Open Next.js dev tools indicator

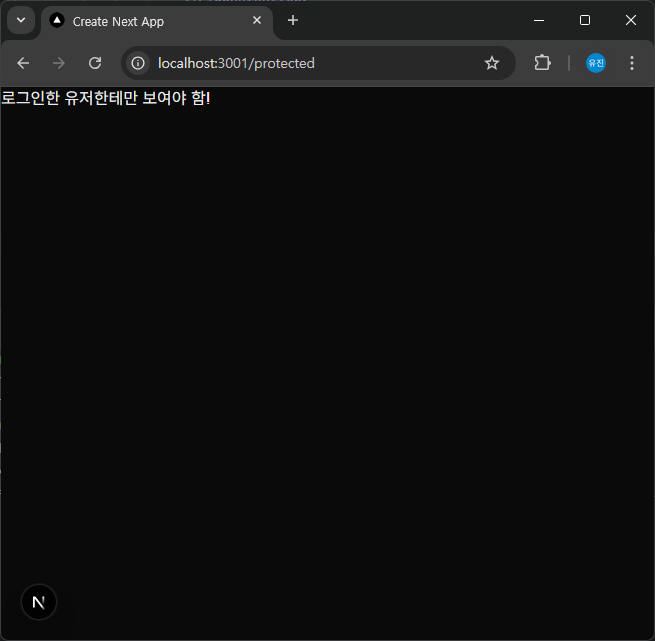tap(39, 602)
